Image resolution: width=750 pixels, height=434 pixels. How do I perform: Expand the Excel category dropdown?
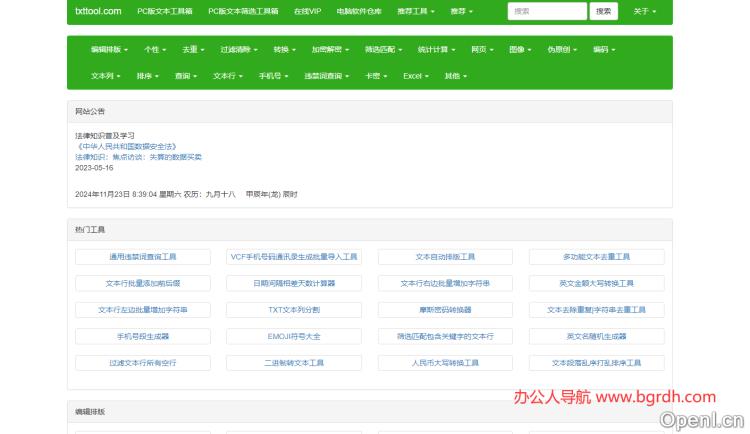click(x=416, y=76)
